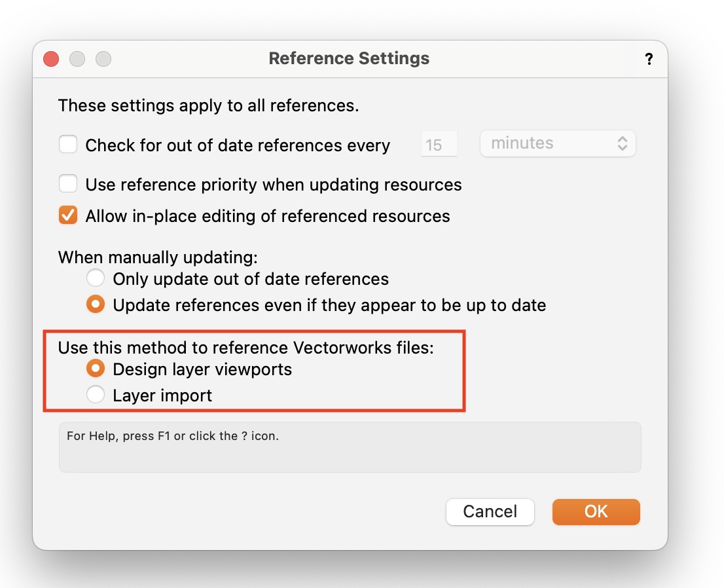This screenshot has width=724, height=588.
Task: Click the 'When manually updating:' heading text
Action: point(158,257)
